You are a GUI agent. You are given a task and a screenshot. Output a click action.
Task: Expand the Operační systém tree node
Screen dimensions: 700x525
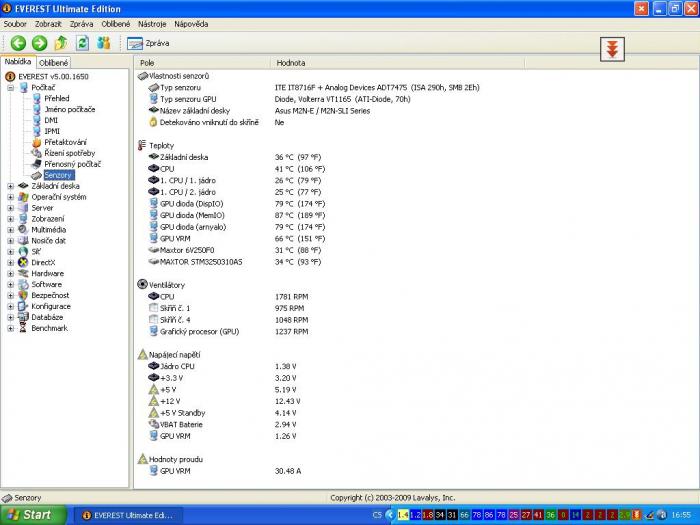coord(11,197)
